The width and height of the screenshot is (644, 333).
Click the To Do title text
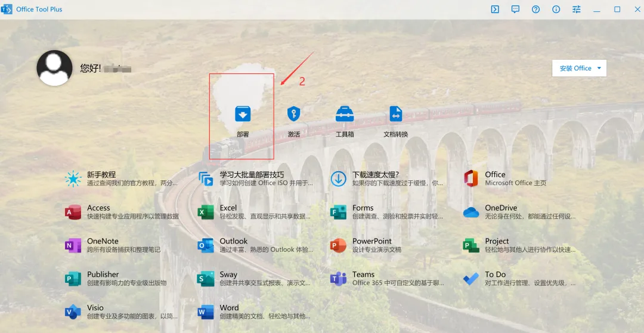pos(496,274)
